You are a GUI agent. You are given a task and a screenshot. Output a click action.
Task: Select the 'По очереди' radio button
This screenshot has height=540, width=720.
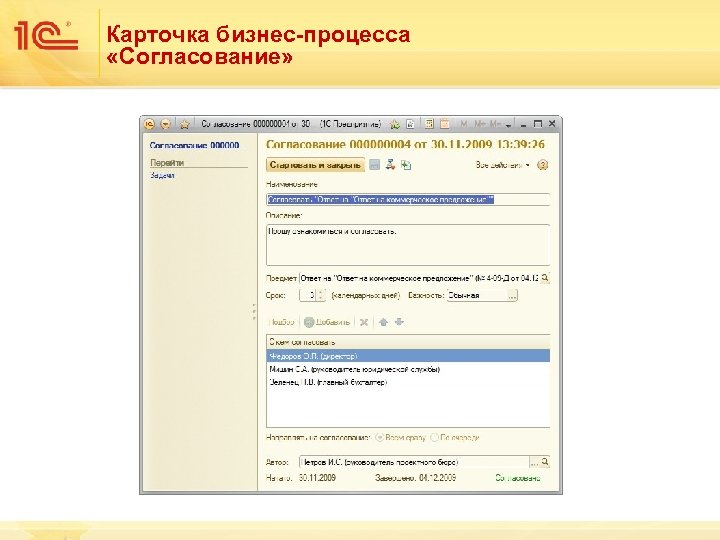(434, 438)
